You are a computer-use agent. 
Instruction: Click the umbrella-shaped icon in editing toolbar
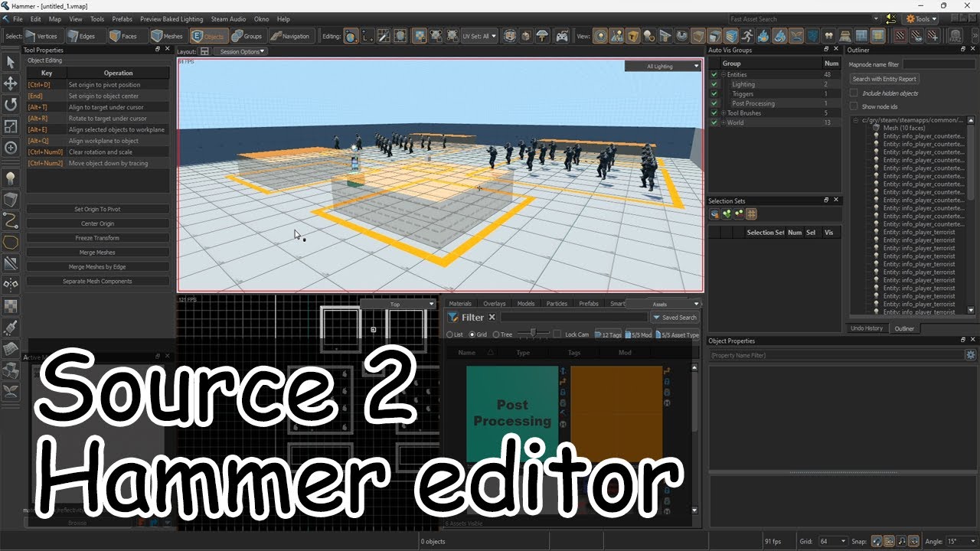tap(543, 36)
